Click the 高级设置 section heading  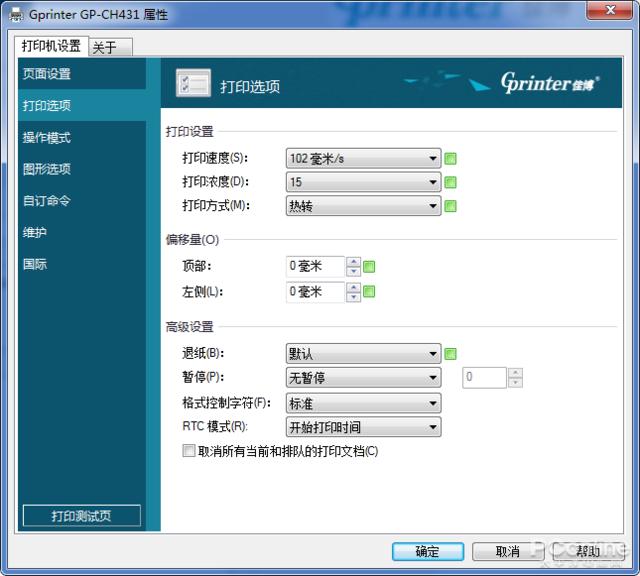(189, 327)
